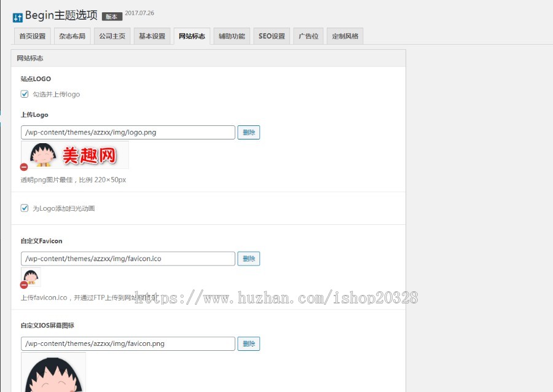This screenshot has height=392, width=553.
Task: Switch to the 杂志布局 tab
Action: tap(73, 36)
